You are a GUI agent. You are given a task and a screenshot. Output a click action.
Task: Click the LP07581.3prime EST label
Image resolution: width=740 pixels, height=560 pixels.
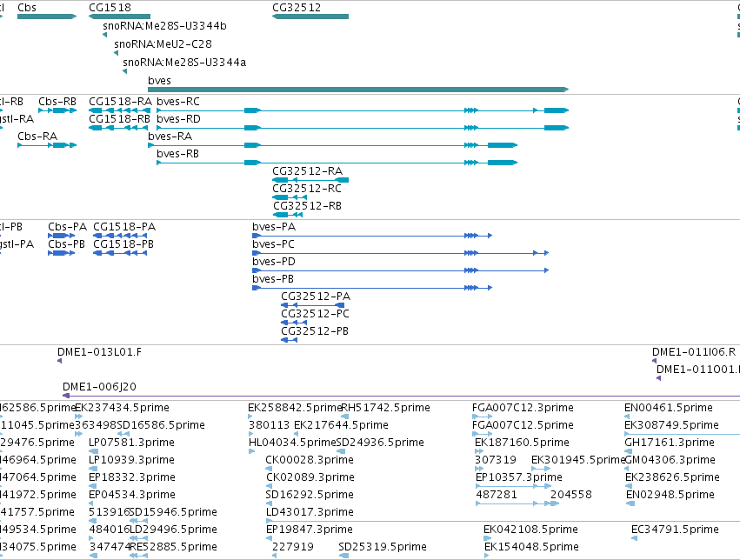point(131,443)
